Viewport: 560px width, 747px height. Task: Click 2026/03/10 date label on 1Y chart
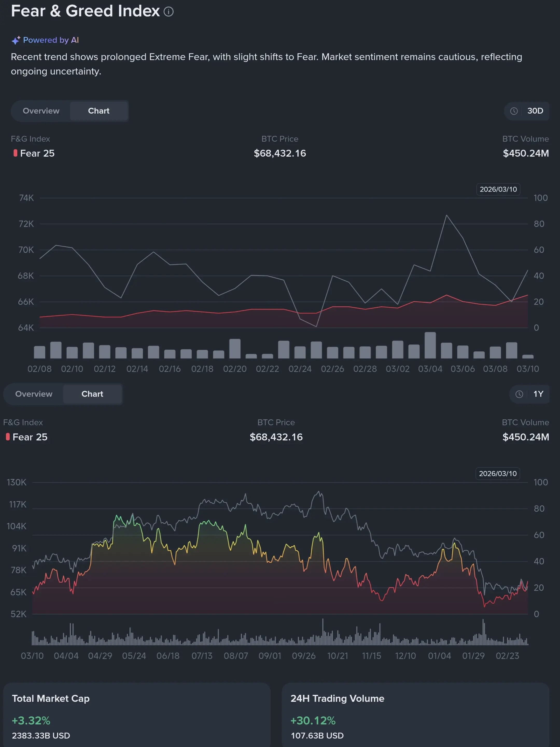pos(498,474)
